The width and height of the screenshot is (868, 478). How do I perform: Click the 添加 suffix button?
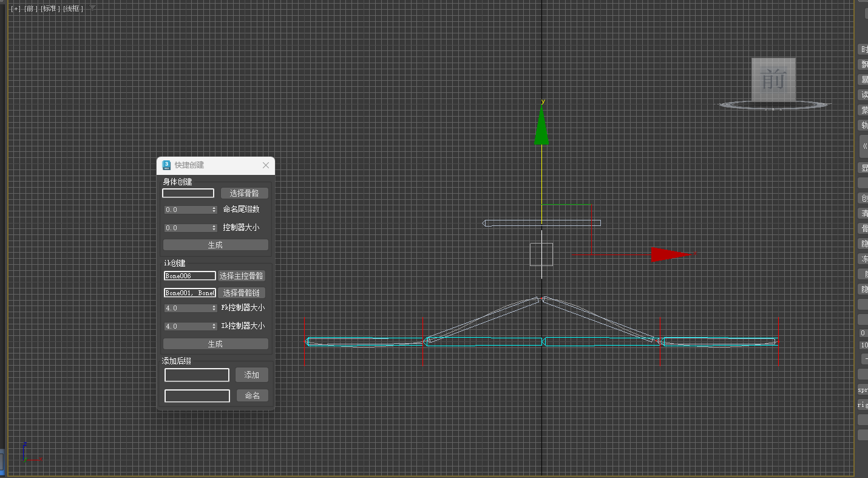tap(252, 375)
